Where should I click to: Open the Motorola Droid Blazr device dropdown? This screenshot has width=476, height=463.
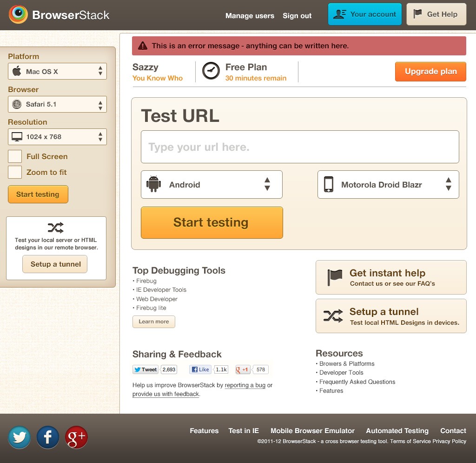pos(388,184)
